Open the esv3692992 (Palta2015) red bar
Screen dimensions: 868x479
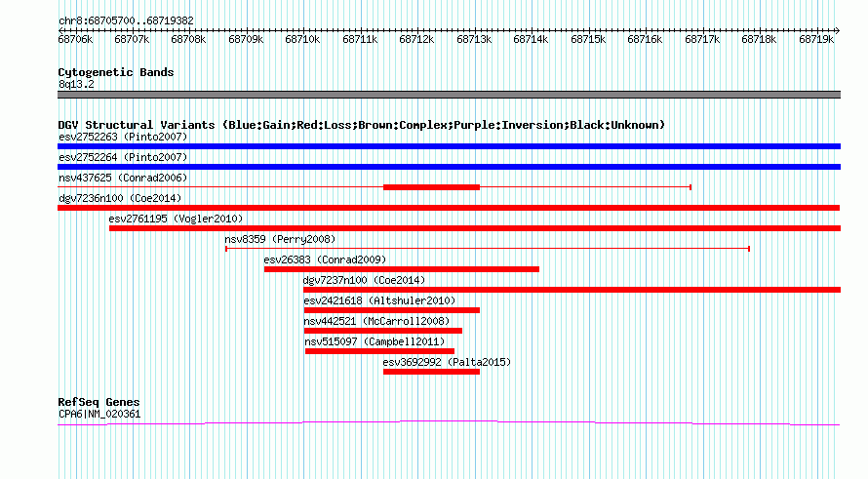pyautogui.click(x=431, y=372)
